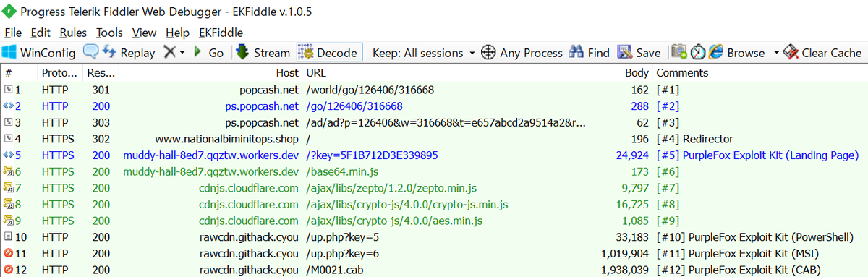Select host www.nationalbiminitops.shop row
868x277 pixels.
tap(227, 139)
